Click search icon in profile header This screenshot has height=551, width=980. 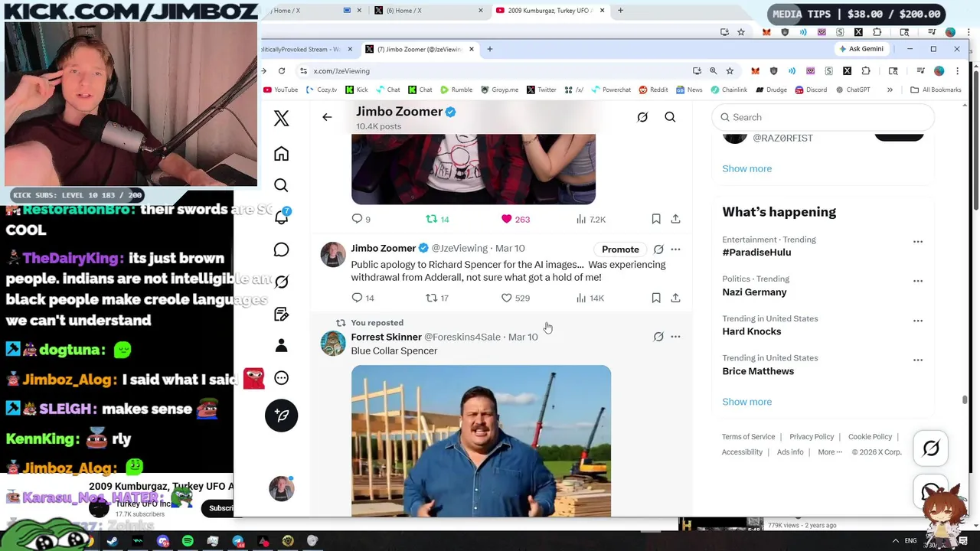click(670, 117)
